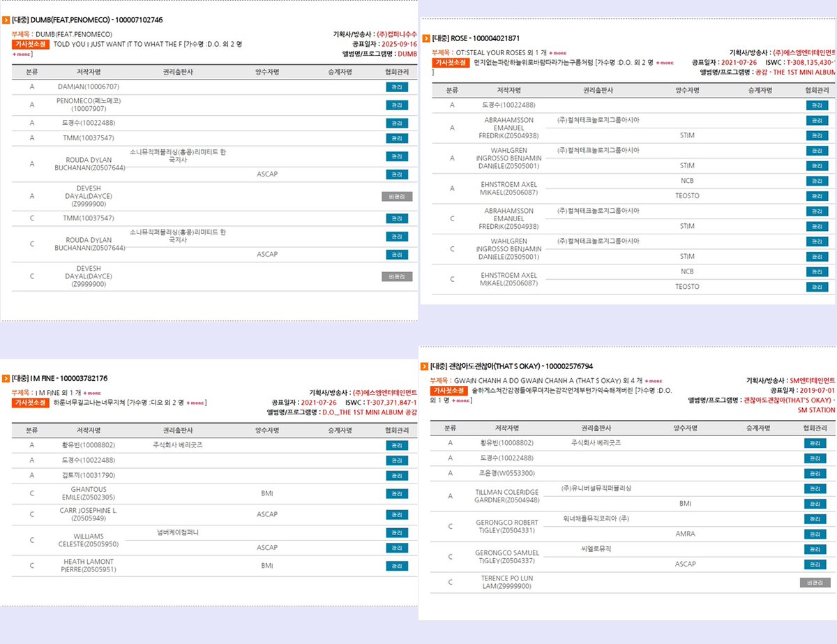Screen dimensions: 837x644
Task: Click the title text ROSE - 100004021871
Action: tap(476, 38)
